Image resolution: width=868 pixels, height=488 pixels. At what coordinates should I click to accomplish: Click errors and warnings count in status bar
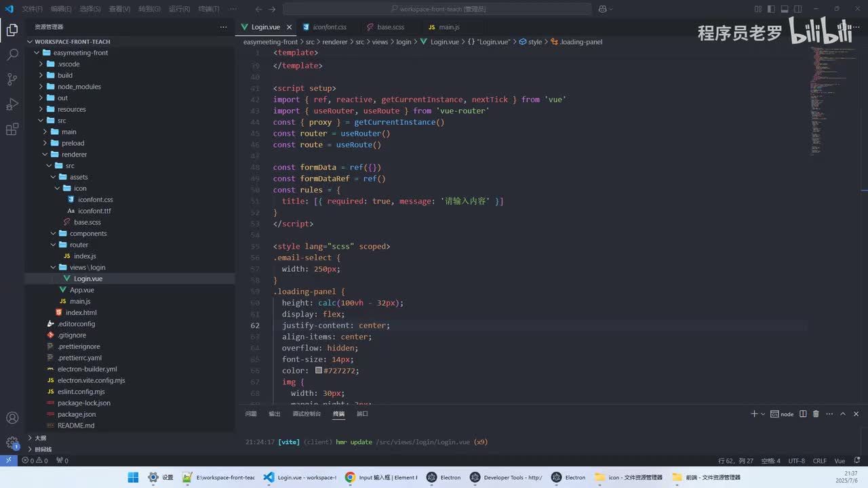pyautogui.click(x=35, y=461)
